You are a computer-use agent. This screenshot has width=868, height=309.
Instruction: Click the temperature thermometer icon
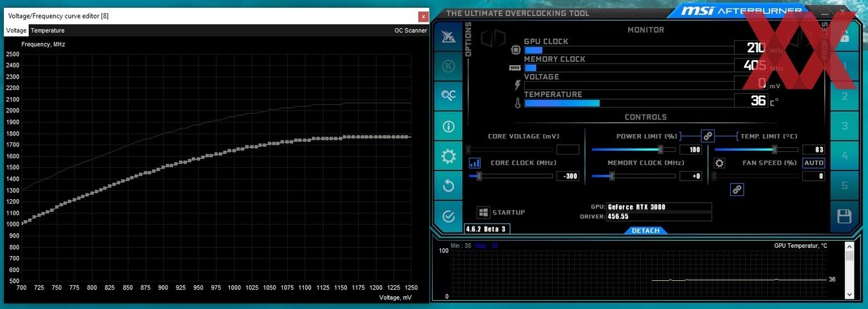pos(517,102)
